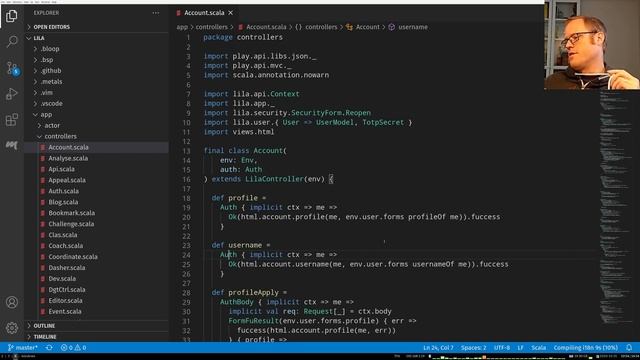Image resolution: width=640 pixels, height=360 pixels.
Task: Open the notifications bell in status bar
Action: pos(629,348)
